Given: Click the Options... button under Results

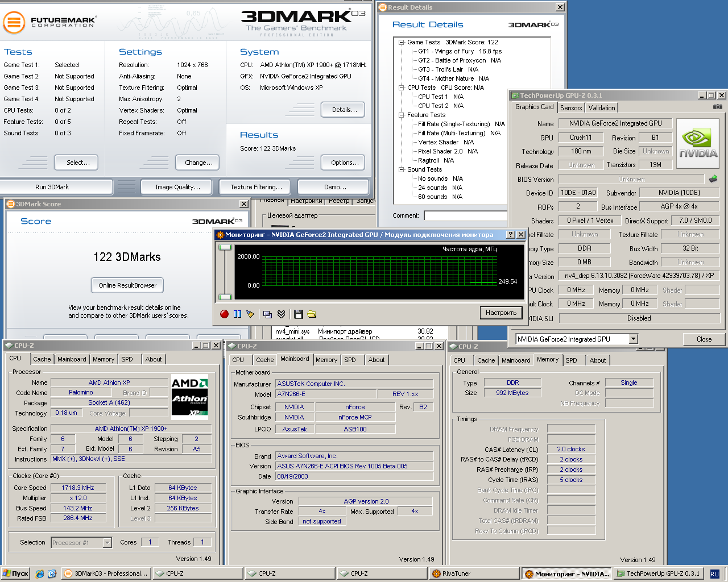Looking at the screenshot, I should point(344,163).
